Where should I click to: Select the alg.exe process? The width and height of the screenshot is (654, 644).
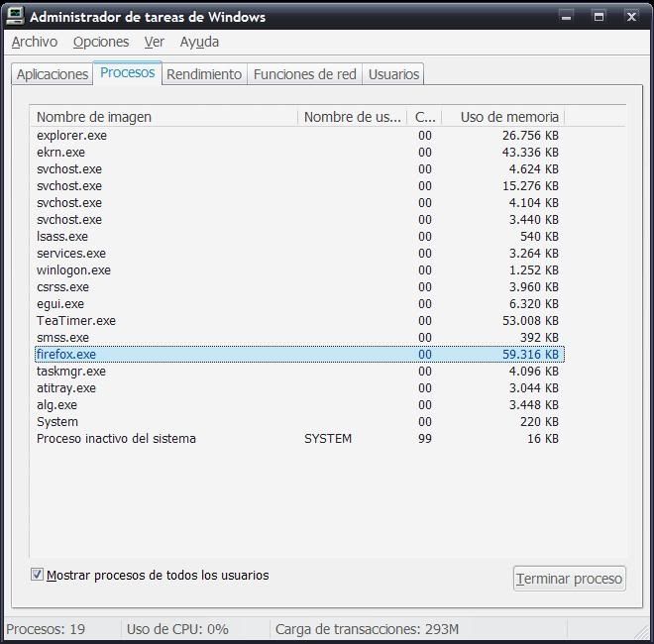pyautogui.click(x=299, y=405)
